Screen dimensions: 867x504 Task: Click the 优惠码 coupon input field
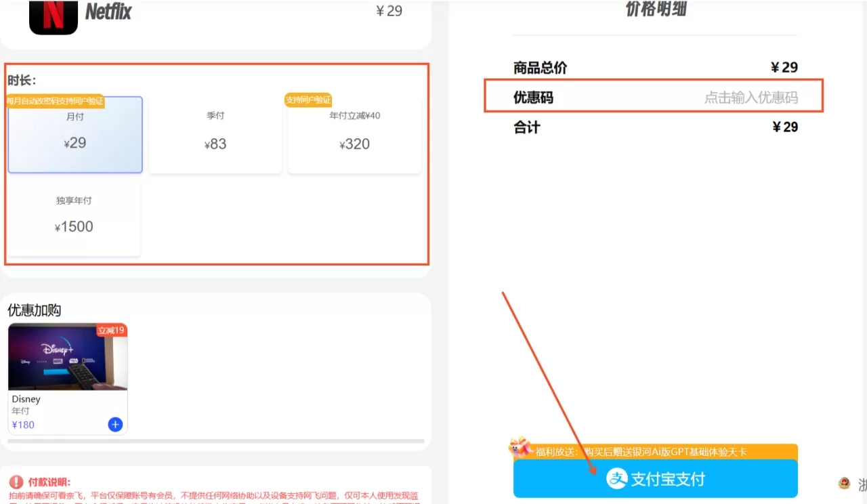[x=750, y=98]
